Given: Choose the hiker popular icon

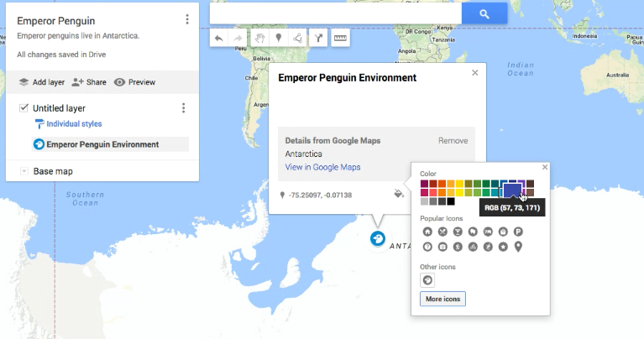Looking at the screenshot, I should (458, 247).
